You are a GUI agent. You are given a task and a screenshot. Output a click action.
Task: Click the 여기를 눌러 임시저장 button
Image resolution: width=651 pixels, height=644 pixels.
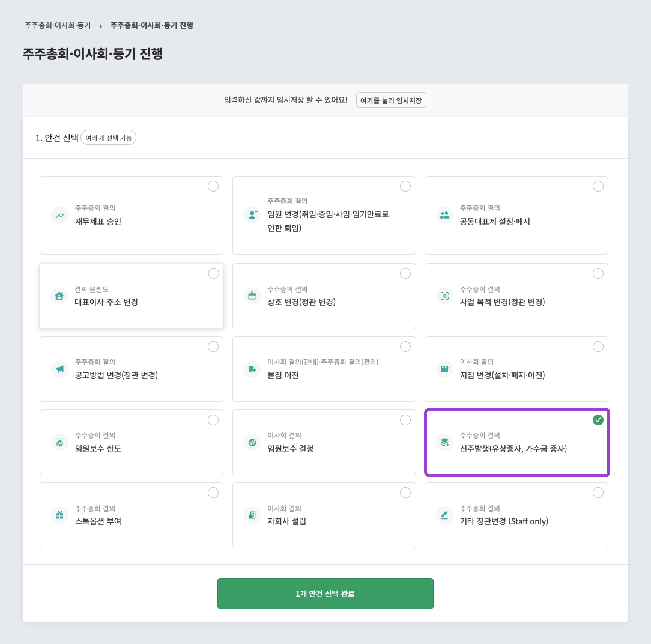point(391,100)
